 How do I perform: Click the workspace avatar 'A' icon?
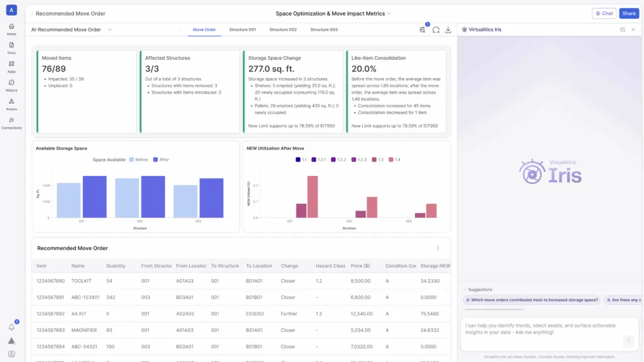pos(11,10)
